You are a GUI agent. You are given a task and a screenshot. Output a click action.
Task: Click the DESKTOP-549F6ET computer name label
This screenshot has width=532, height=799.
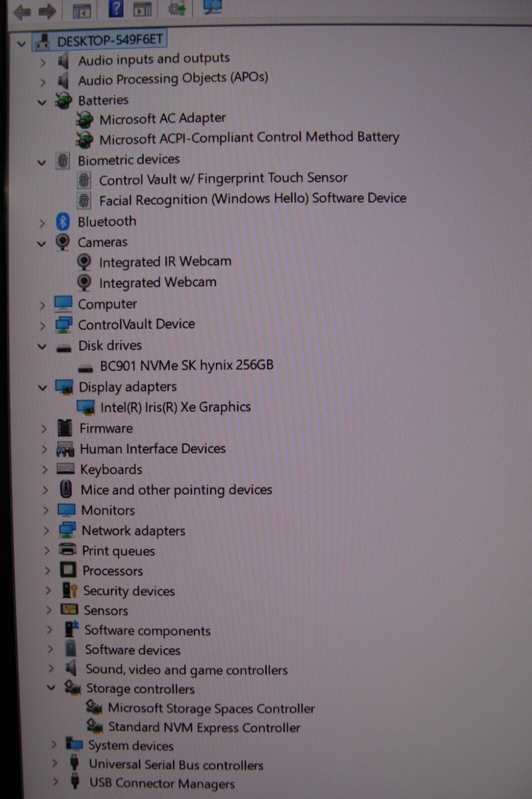[x=110, y=40]
